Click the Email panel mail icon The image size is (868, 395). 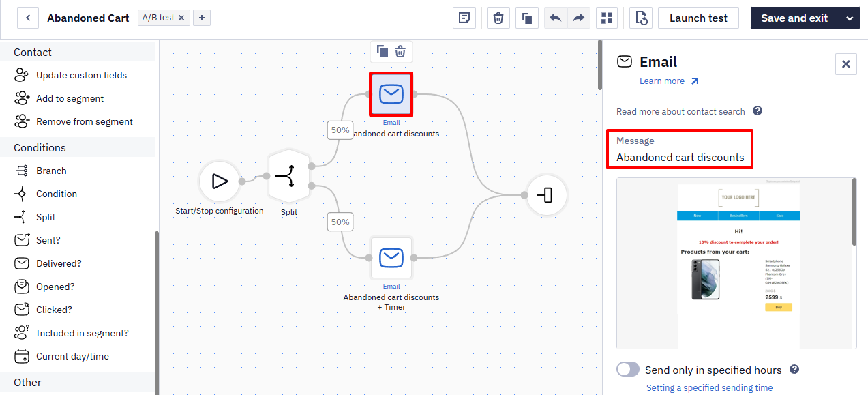click(624, 61)
